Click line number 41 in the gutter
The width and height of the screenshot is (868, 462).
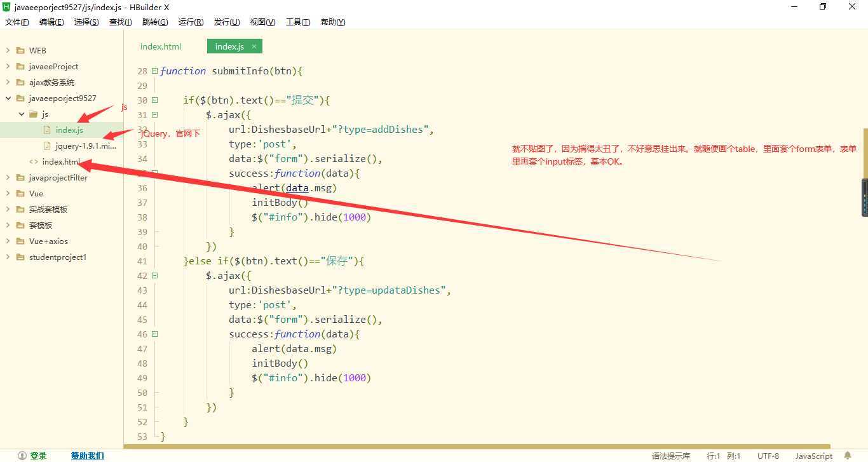coord(142,261)
